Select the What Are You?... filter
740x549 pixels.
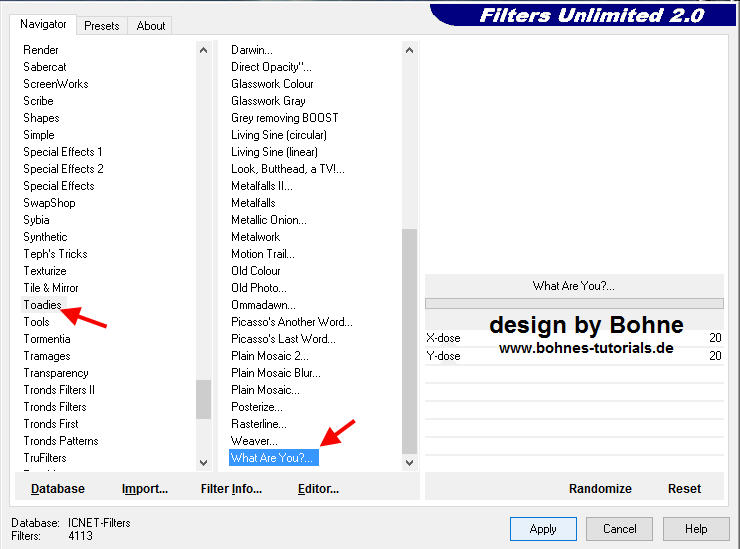pos(273,458)
